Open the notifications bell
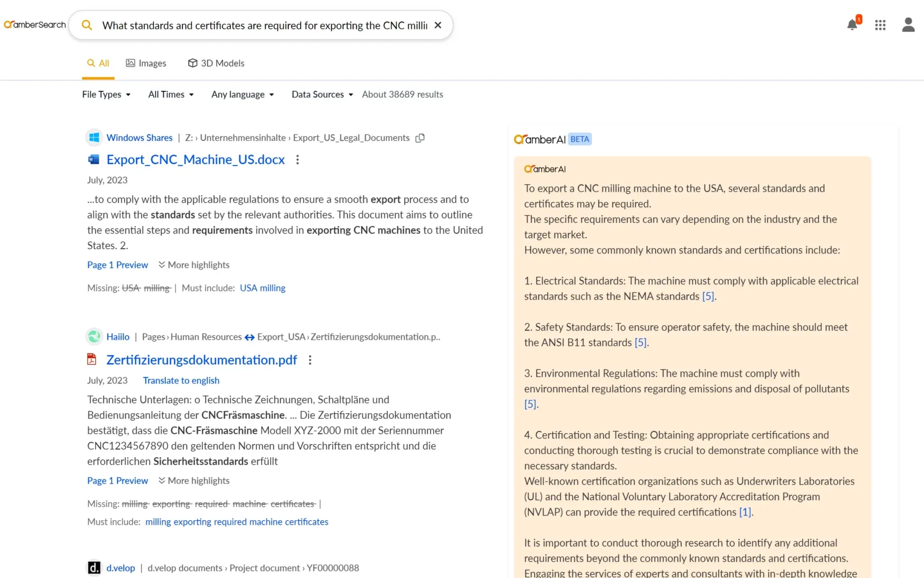 coord(852,25)
